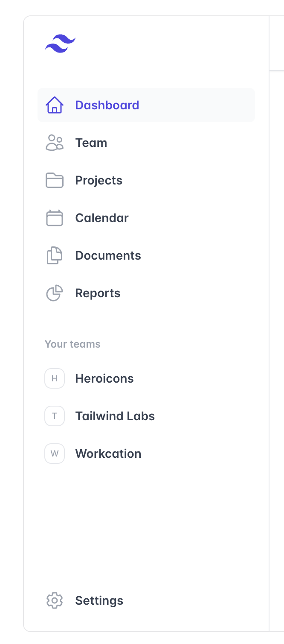Click the Settings gear icon
This screenshot has height=644, width=284.
tap(55, 600)
